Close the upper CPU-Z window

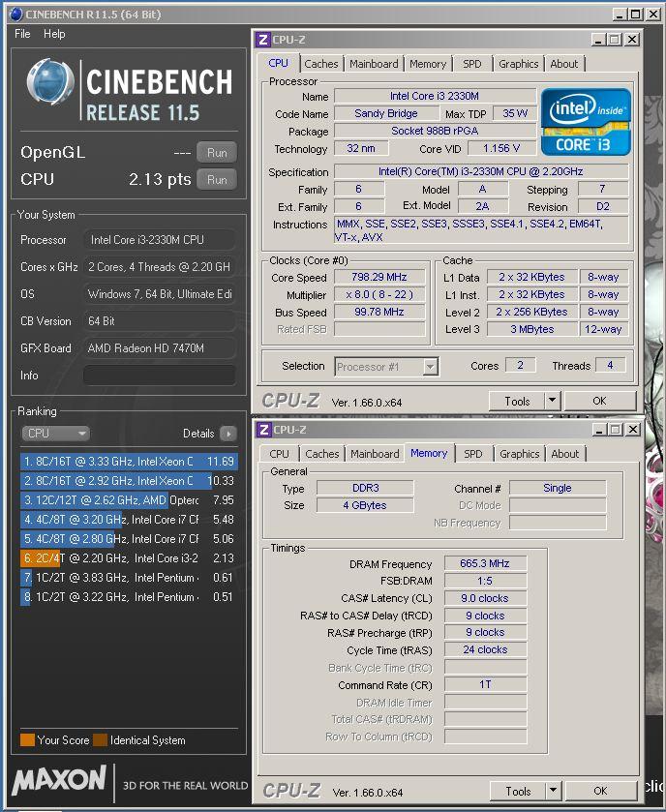point(632,40)
